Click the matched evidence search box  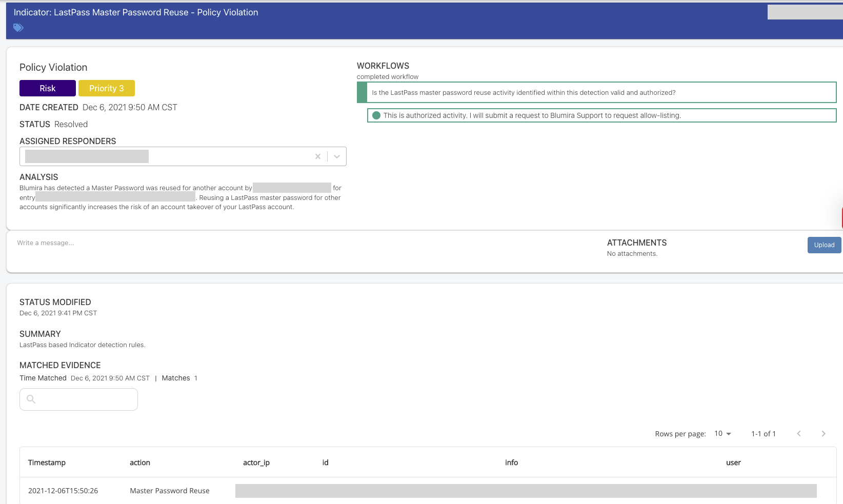point(78,399)
